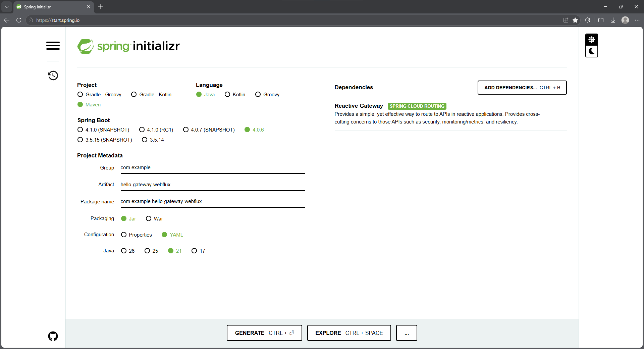The height and width of the screenshot is (349, 644).
Task: Switch to dark theme moon icon
Action: click(591, 51)
